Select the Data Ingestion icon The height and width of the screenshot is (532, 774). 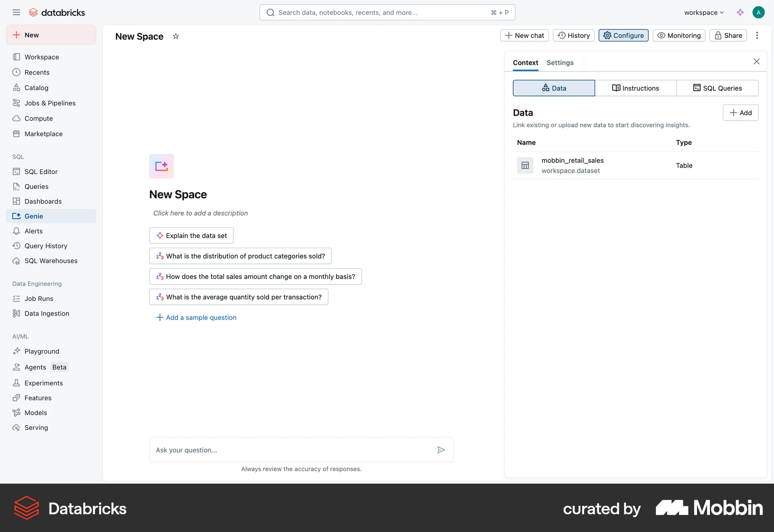tap(17, 313)
